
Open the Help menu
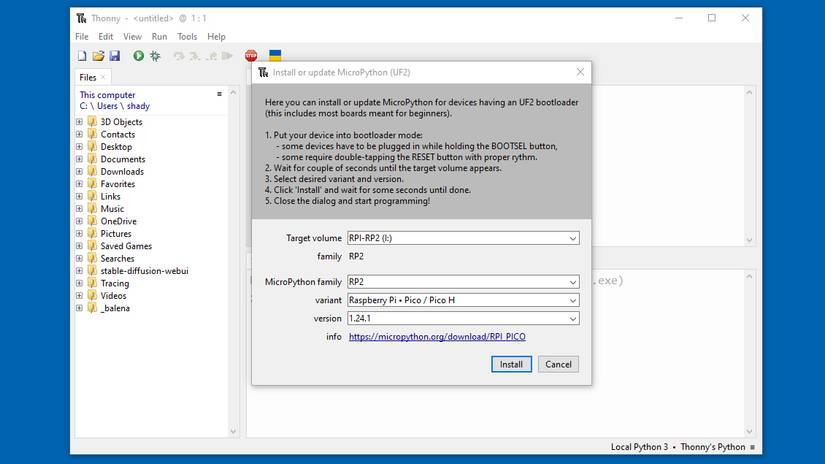(x=216, y=36)
